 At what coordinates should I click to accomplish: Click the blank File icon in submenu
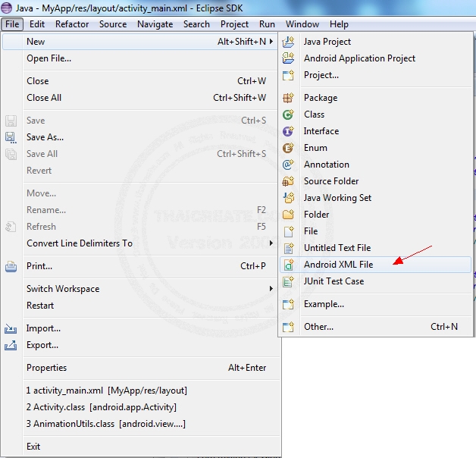pos(288,231)
